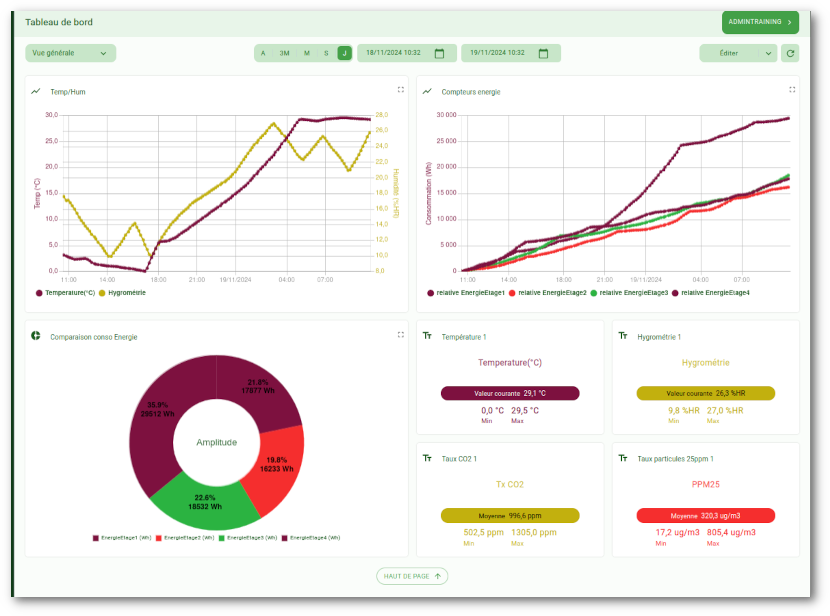Click the Tr icon on Hygrométrie 1 widget
The height and width of the screenshot is (616, 830).
click(622, 337)
